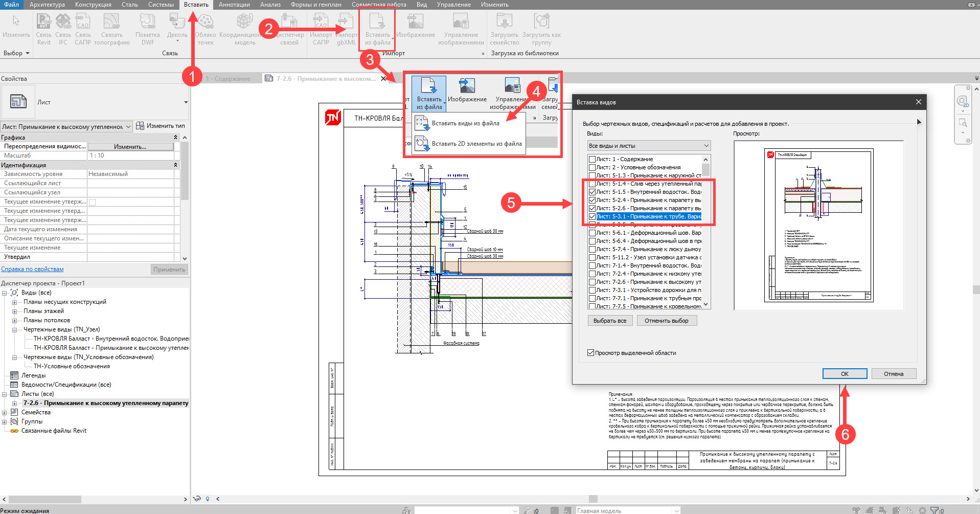The height and width of the screenshot is (514, 980).
Task: Click the Связь Revit ribbon icon
Action: (x=43, y=22)
